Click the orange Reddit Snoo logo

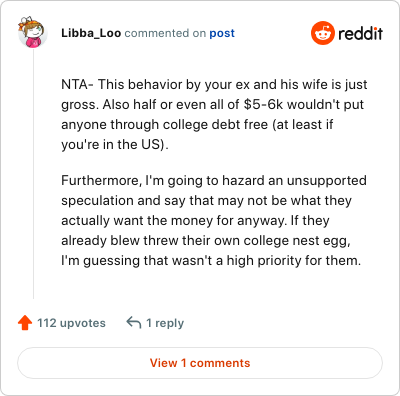click(x=322, y=33)
